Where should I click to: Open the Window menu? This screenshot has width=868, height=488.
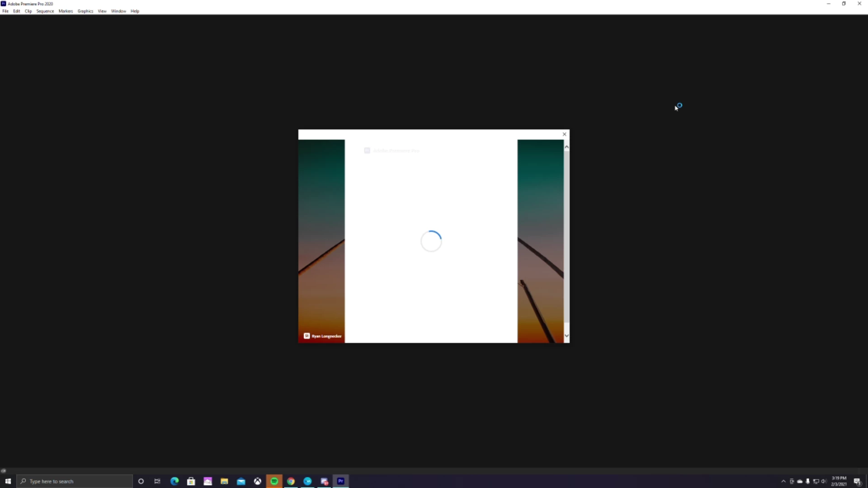[x=118, y=11]
